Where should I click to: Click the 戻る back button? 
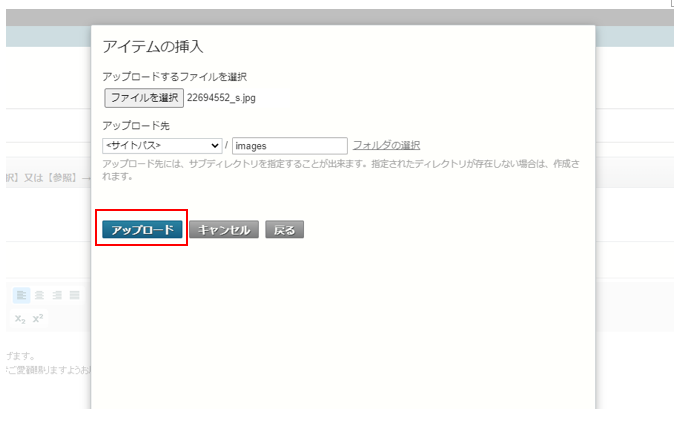(284, 230)
